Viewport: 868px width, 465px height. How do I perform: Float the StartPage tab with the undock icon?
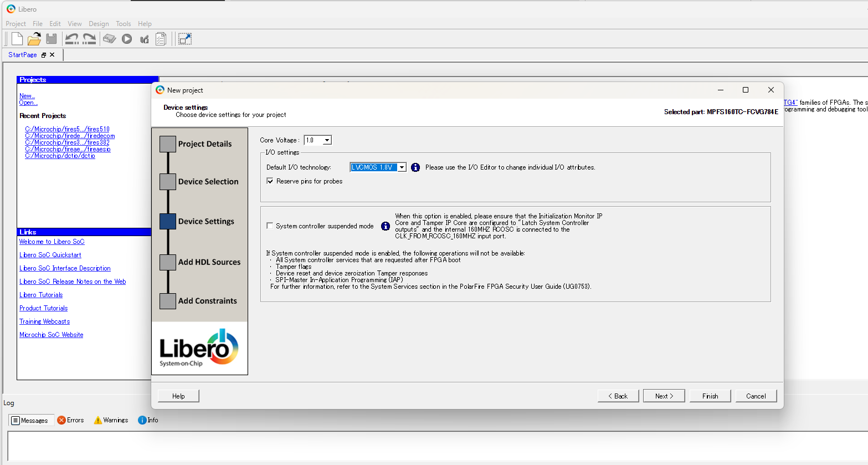point(44,55)
